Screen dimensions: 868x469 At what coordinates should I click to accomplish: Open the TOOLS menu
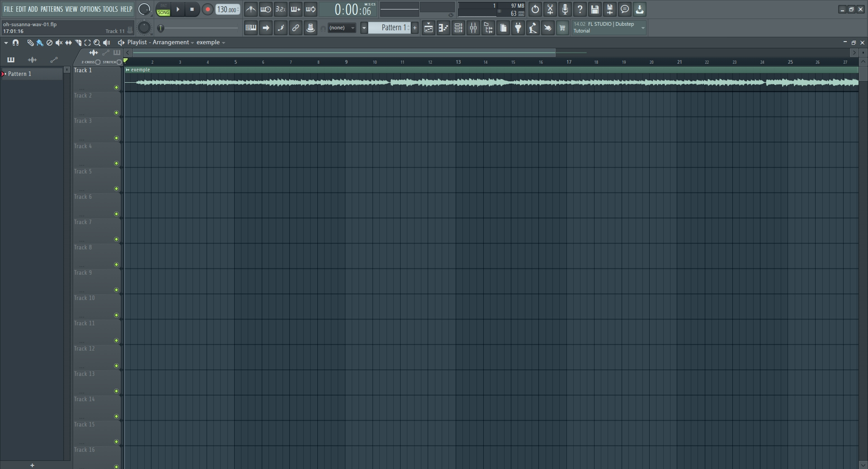tap(110, 9)
